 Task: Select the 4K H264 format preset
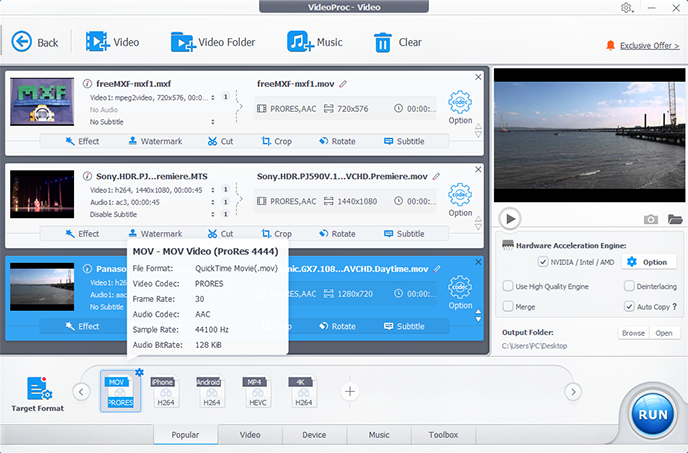tap(304, 391)
